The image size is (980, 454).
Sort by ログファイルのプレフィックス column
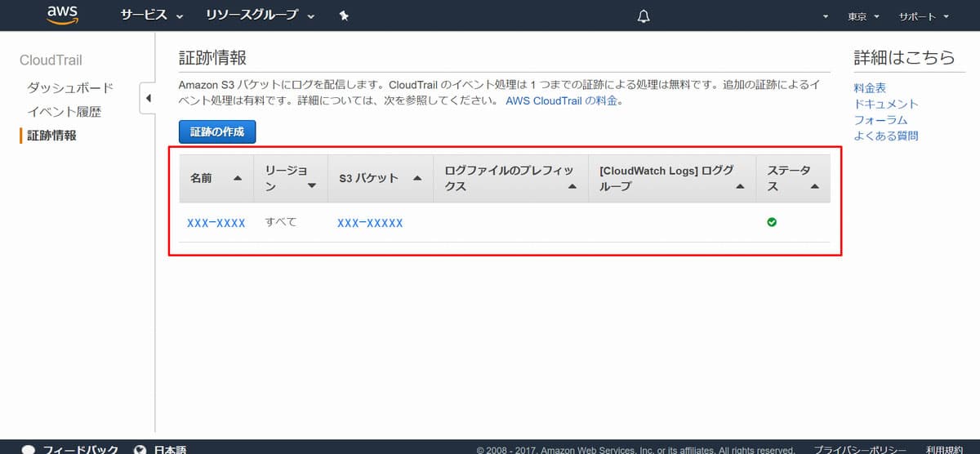point(511,179)
